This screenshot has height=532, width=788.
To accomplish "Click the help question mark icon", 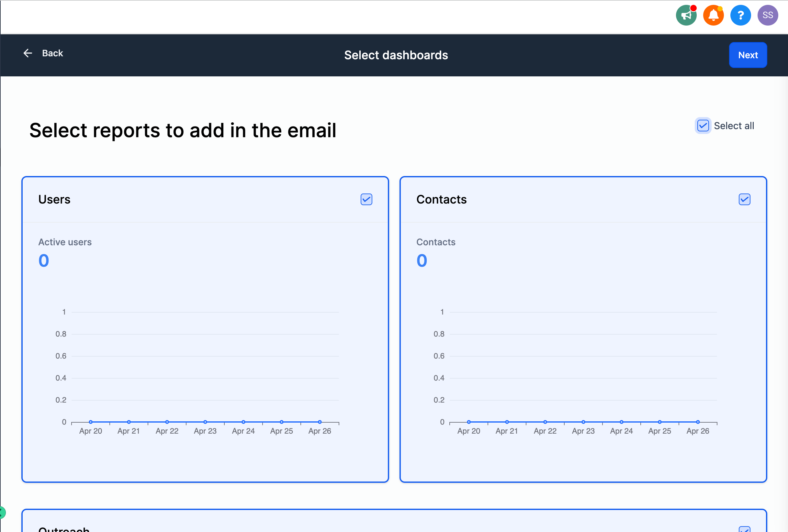I will (740, 16).
